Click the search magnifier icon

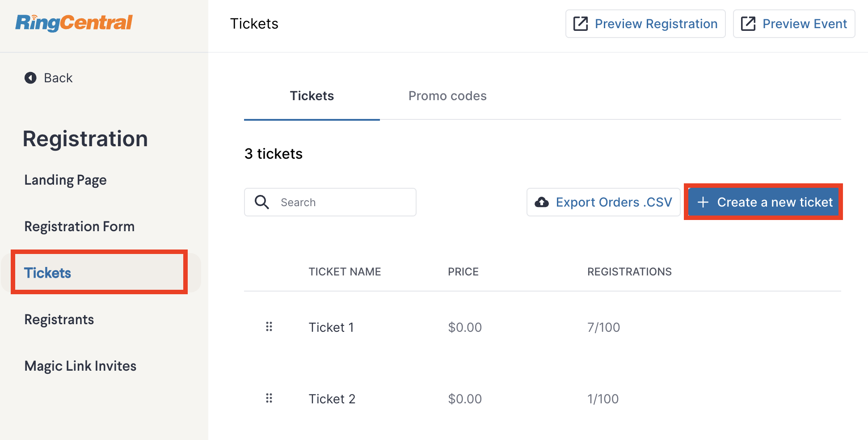point(262,202)
